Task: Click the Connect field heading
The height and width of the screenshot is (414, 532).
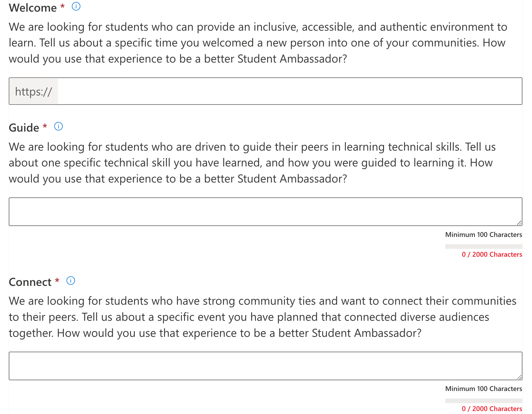Action: click(30, 282)
